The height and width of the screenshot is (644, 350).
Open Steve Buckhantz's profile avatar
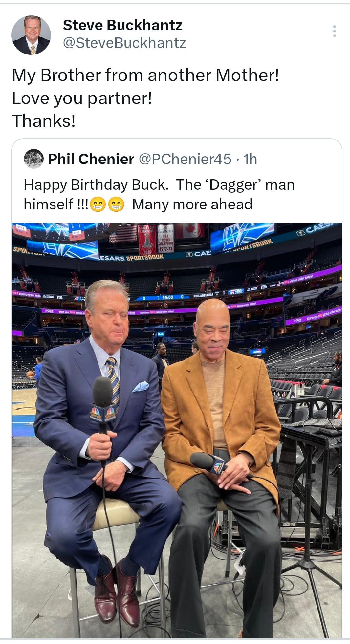(31, 35)
